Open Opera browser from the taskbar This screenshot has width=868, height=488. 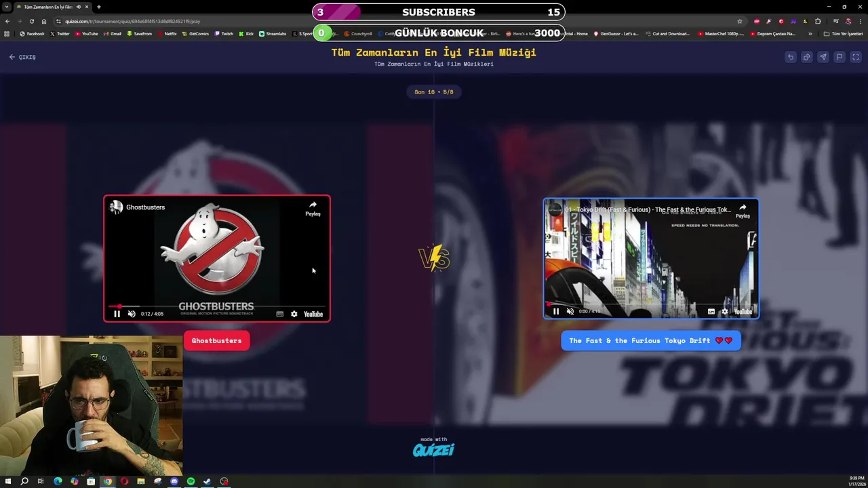(124, 481)
